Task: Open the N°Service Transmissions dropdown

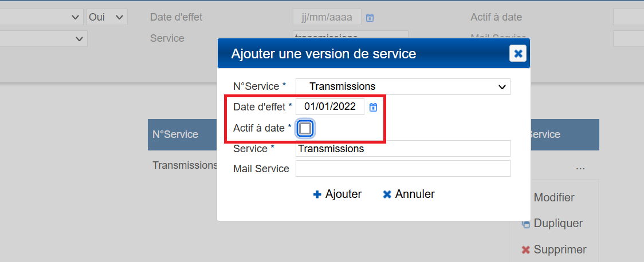Action: click(403, 86)
